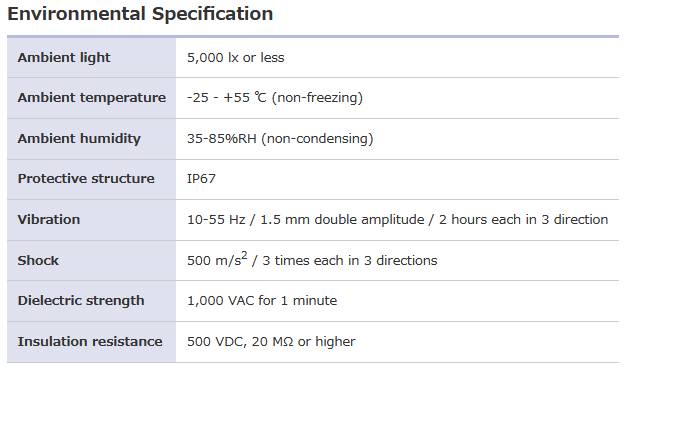Select the Protective structure row label

[86, 179]
